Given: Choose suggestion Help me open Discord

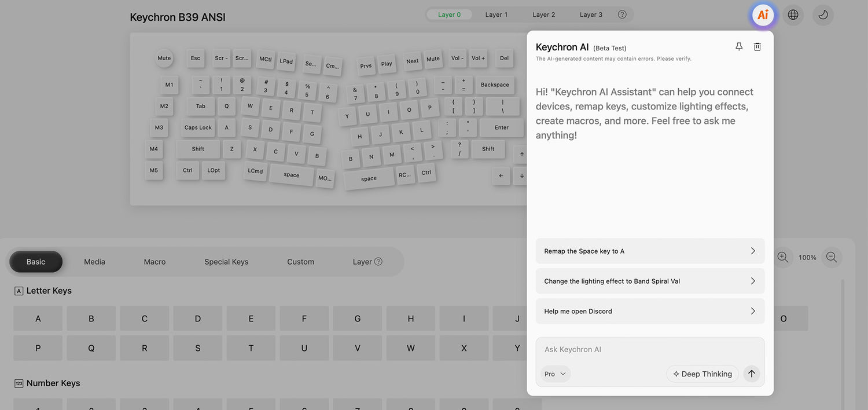Looking at the screenshot, I should point(650,312).
